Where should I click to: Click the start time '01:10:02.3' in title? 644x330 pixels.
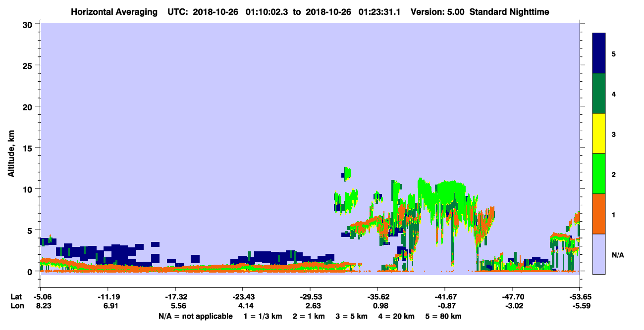point(268,12)
